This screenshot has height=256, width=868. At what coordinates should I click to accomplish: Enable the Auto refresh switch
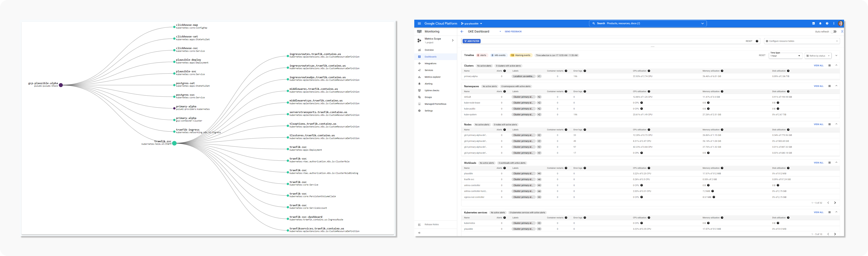pyautogui.click(x=834, y=32)
